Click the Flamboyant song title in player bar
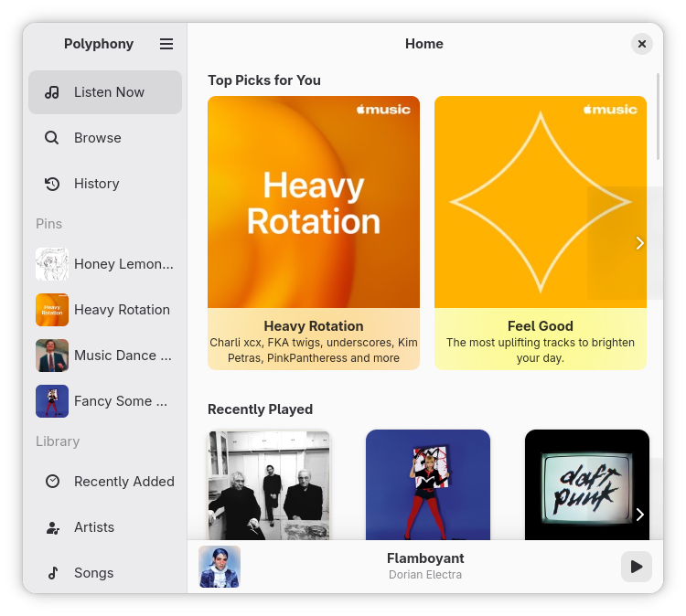686x616 pixels. click(425, 558)
